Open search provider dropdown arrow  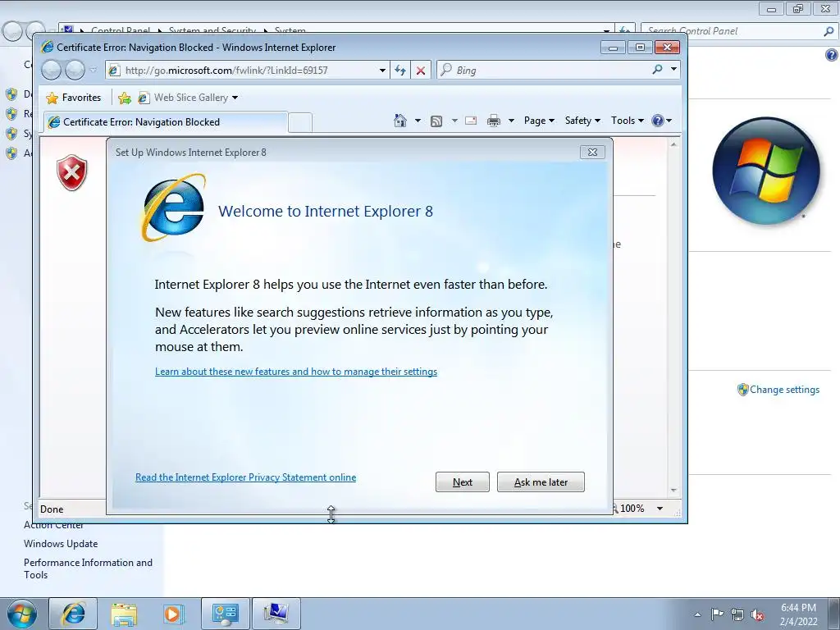673,69
